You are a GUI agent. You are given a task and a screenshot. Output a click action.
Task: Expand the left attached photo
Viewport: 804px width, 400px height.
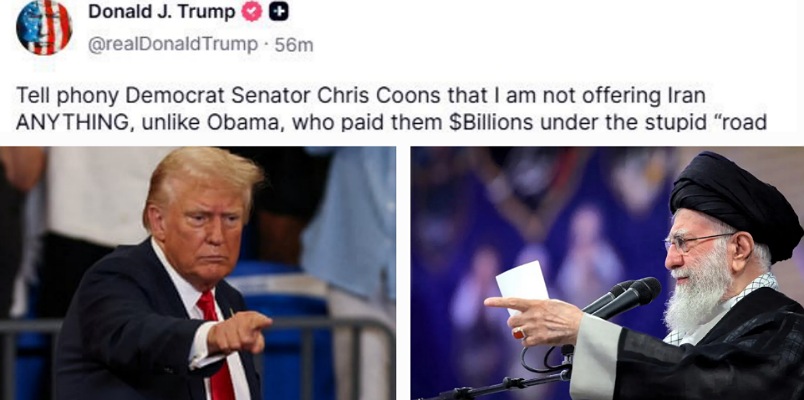[198, 273]
